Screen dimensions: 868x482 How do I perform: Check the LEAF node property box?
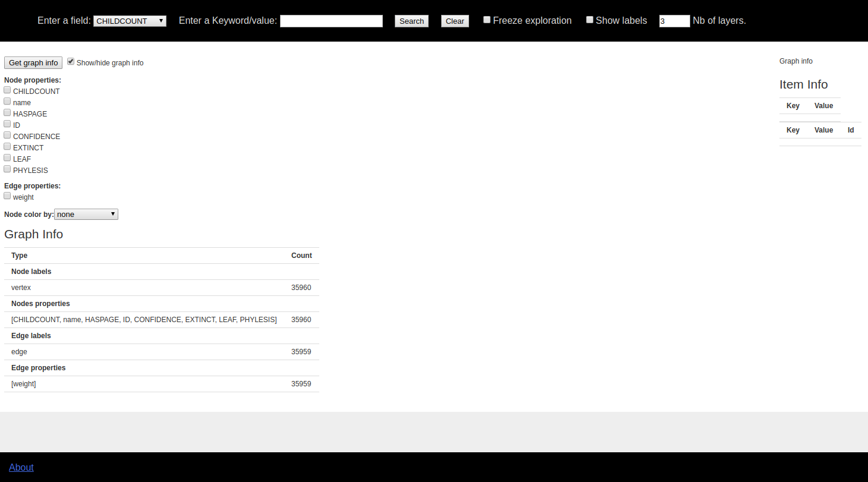coord(7,157)
